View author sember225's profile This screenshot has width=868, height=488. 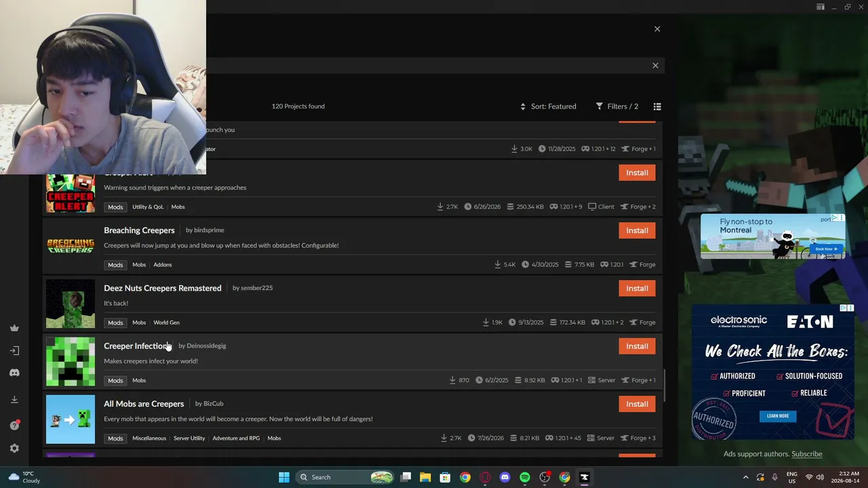point(252,288)
